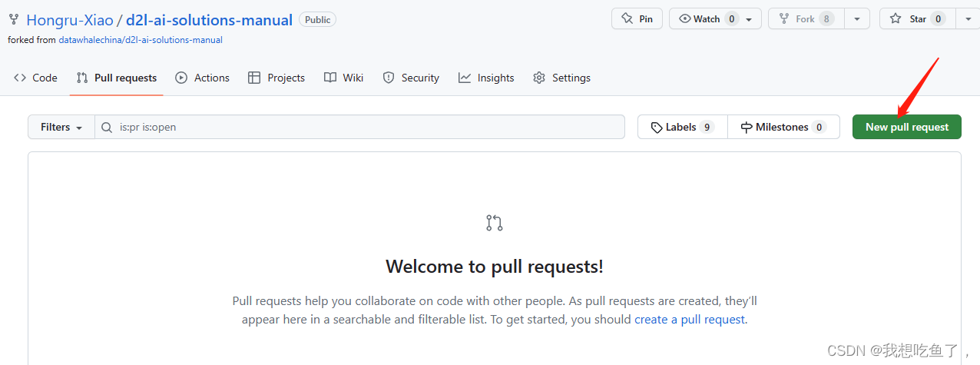
Task: Open the dropdown arrow next to Star
Action: (968, 19)
